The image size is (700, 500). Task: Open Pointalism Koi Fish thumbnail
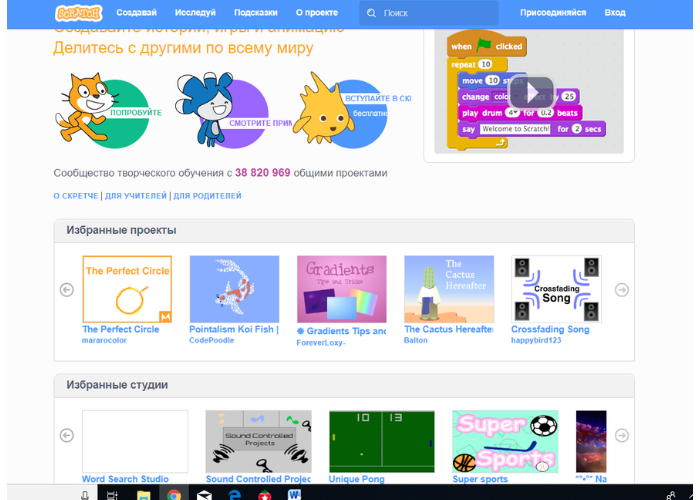click(x=234, y=289)
